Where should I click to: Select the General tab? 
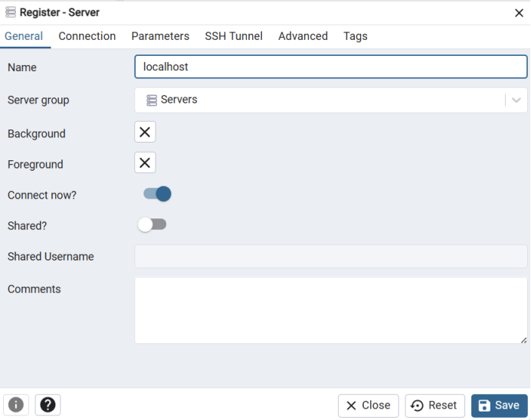[24, 36]
